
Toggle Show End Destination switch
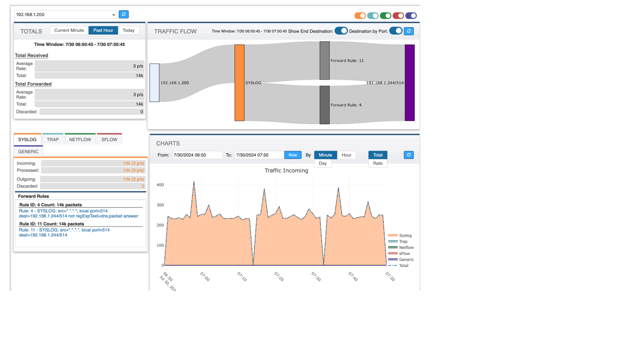341,31
